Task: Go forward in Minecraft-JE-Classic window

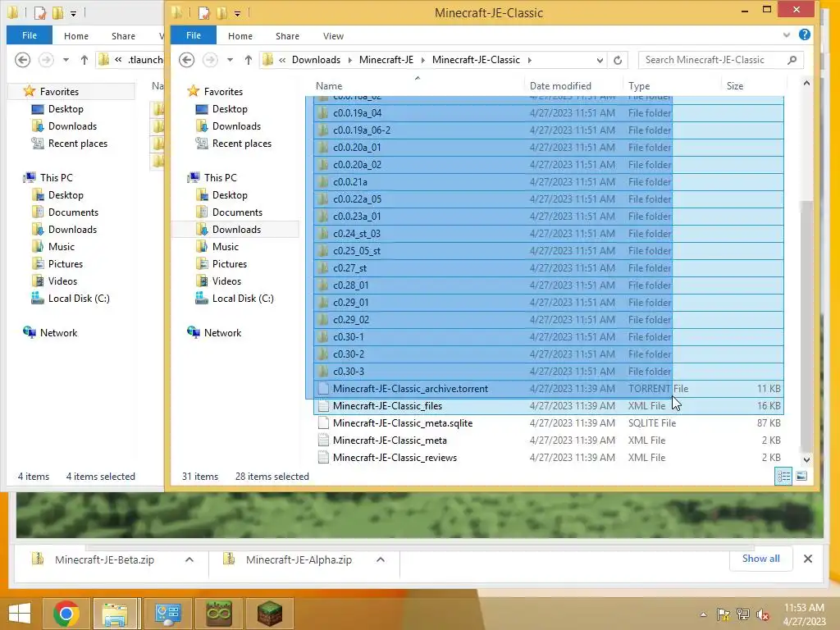Action: pos(210,59)
